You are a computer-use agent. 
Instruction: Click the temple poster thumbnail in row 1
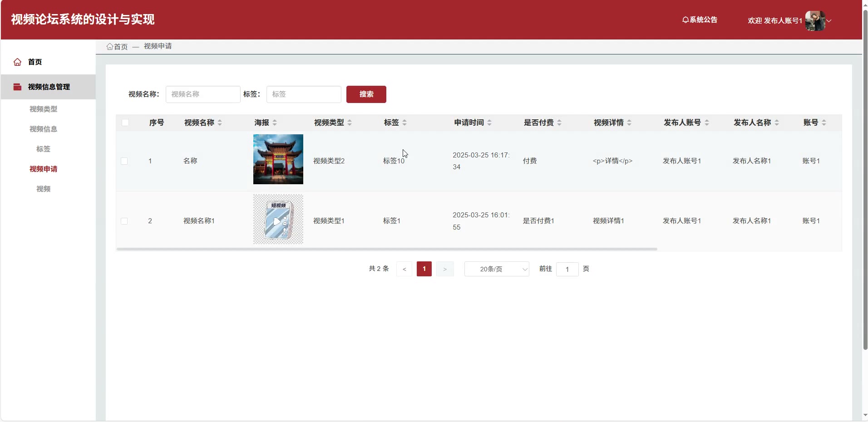(x=278, y=159)
